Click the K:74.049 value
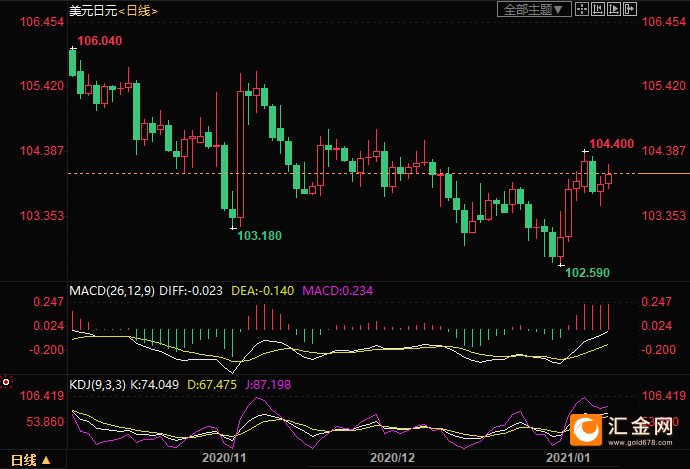 coord(154,385)
